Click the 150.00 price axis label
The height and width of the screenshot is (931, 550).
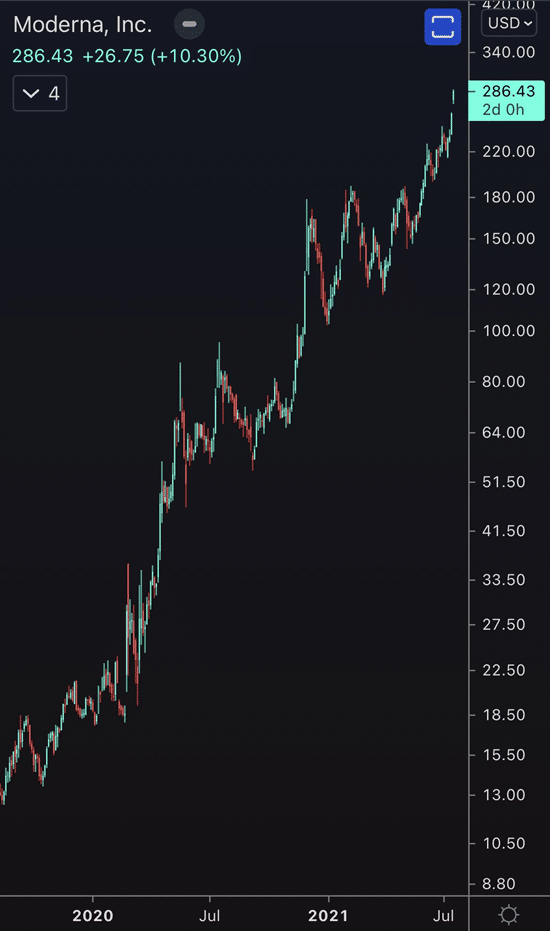coord(508,239)
